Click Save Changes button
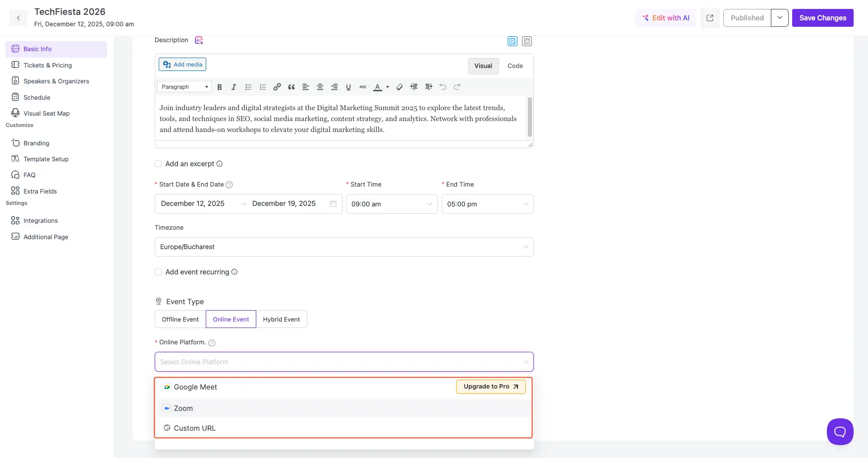 [x=822, y=18]
